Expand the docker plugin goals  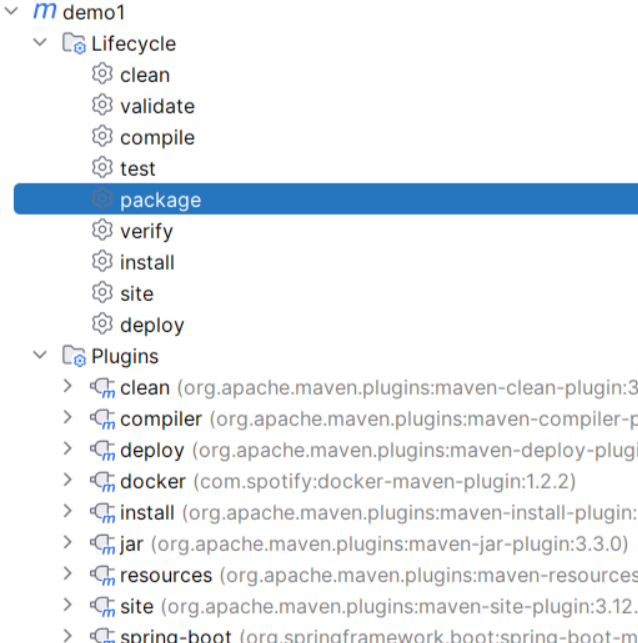[x=67, y=480]
